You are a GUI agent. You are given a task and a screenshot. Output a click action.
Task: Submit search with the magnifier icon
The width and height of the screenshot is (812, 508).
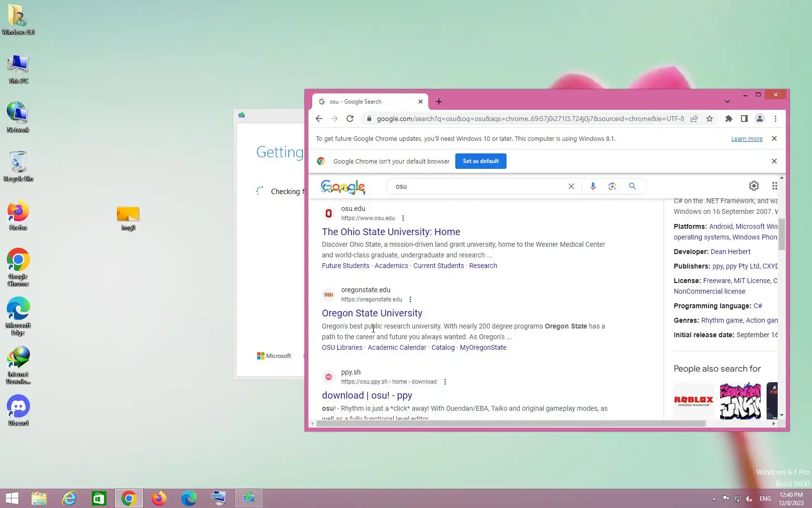(632, 186)
